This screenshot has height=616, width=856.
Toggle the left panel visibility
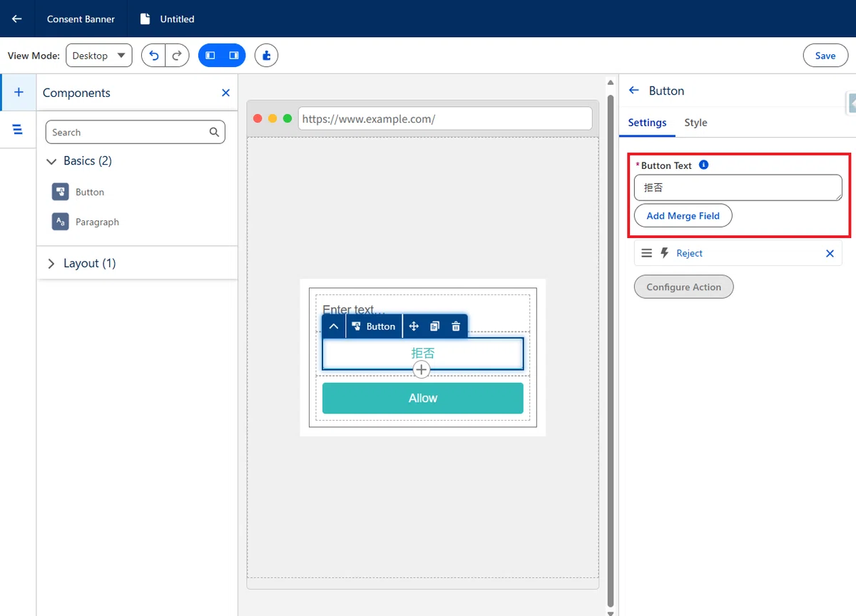coord(210,56)
